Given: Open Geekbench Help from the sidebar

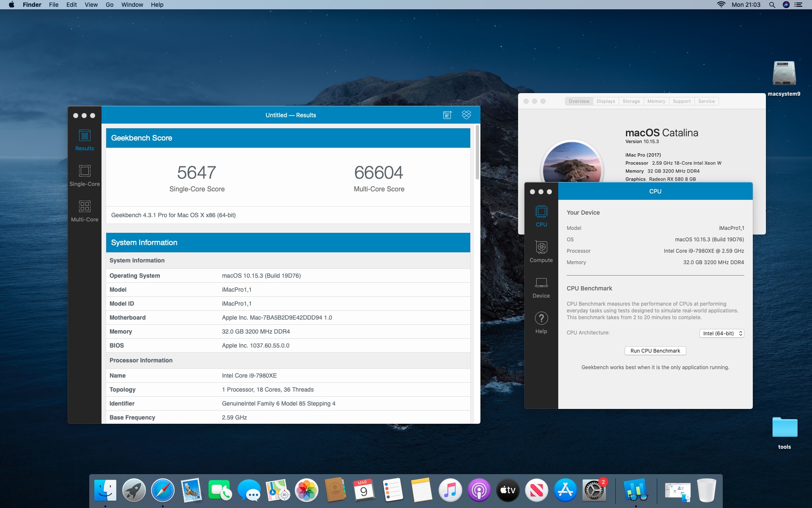Looking at the screenshot, I should 541,323.
